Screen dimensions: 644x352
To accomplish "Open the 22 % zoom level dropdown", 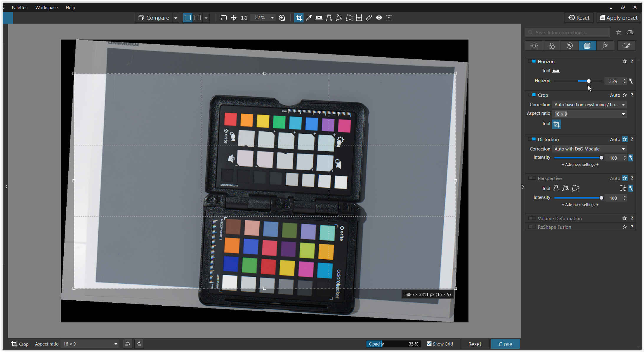I will (272, 18).
